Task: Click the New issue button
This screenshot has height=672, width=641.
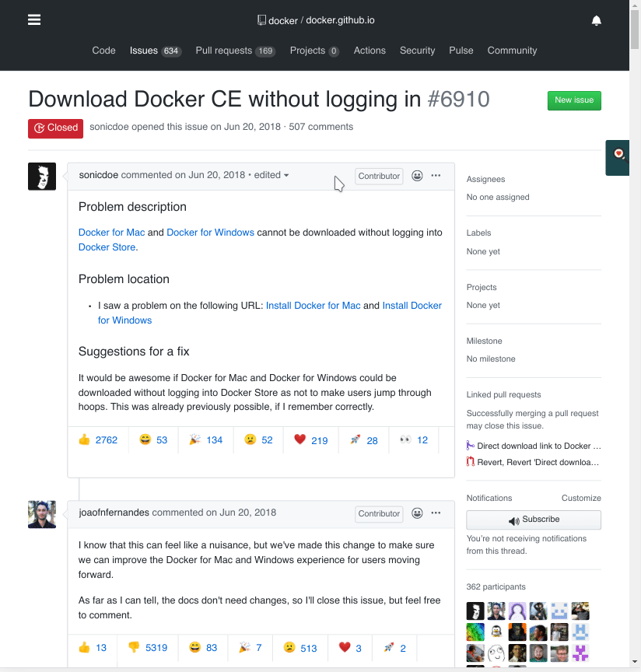Action: click(x=574, y=100)
